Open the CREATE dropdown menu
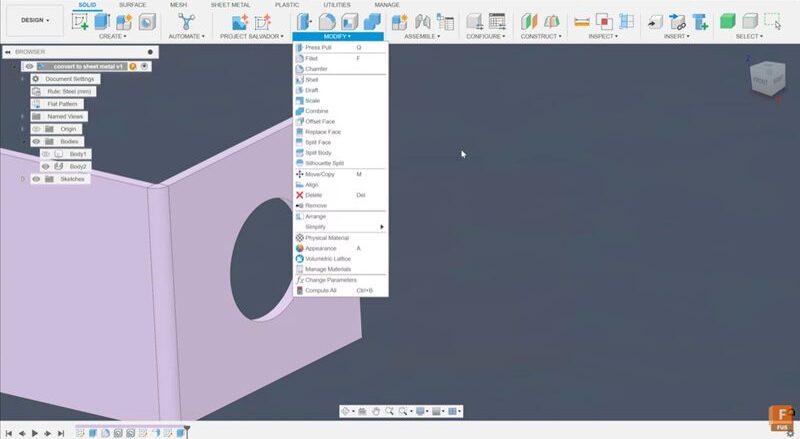Viewport: 800px width, 439px height. click(x=113, y=36)
